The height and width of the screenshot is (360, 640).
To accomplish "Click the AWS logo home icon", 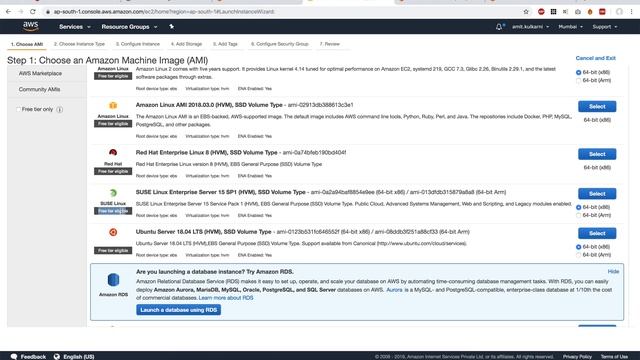I will (x=31, y=26).
